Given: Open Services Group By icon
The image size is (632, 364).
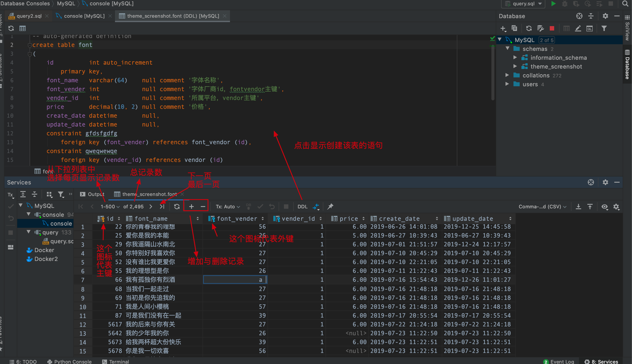Looking at the screenshot, I should (50, 195).
